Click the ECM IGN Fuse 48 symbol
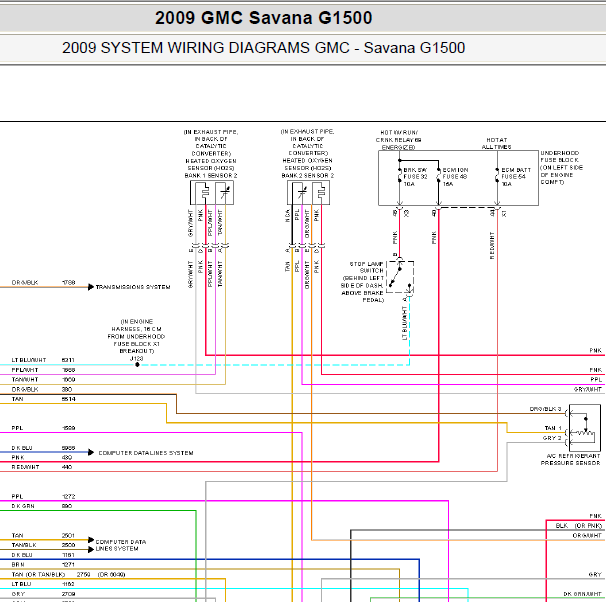Screen dimensions: 606x602 (439, 176)
